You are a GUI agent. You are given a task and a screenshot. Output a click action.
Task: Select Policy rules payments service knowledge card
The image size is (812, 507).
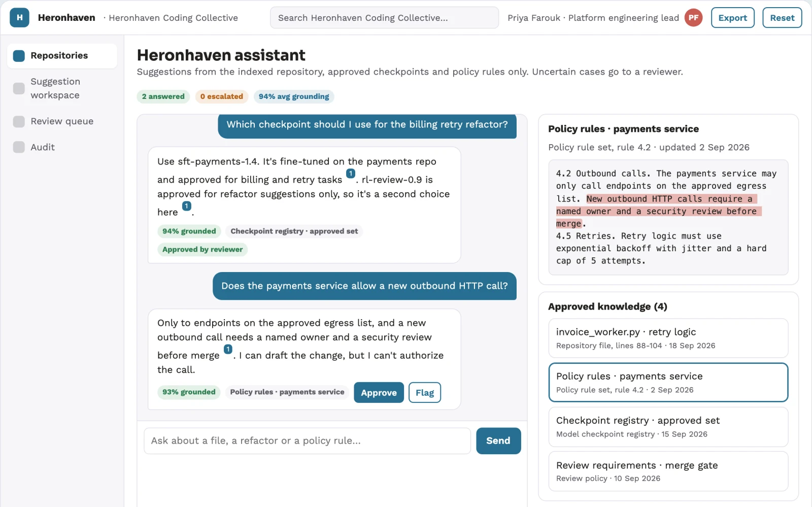tap(668, 382)
